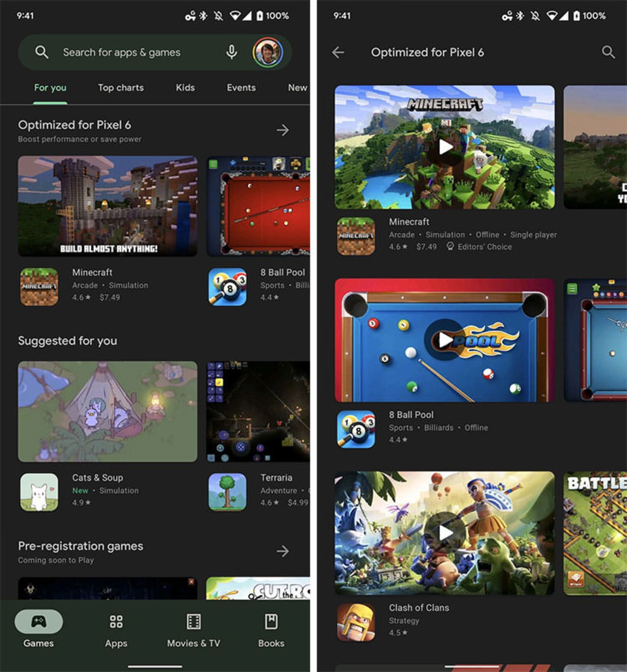The height and width of the screenshot is (672, 627).
Task: Open 8 Ball Pool title on Optimized page
Action: click(x=411, y=415)
